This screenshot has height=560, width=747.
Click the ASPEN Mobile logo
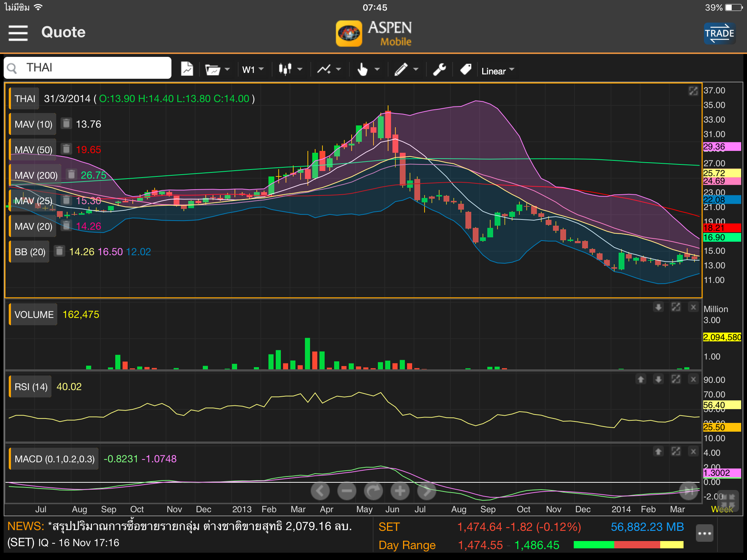[x=374, y=33]
